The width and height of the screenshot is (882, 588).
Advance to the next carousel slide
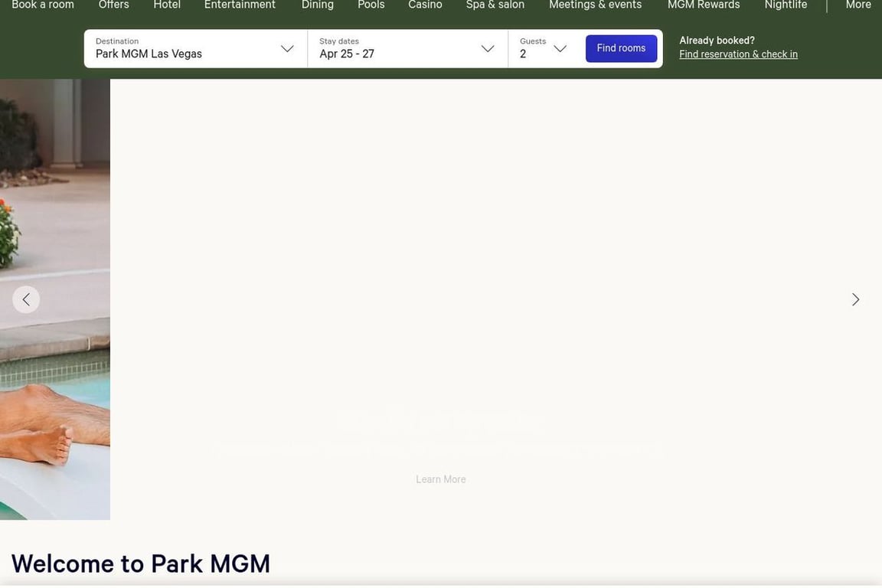click(x=855, y=299)
